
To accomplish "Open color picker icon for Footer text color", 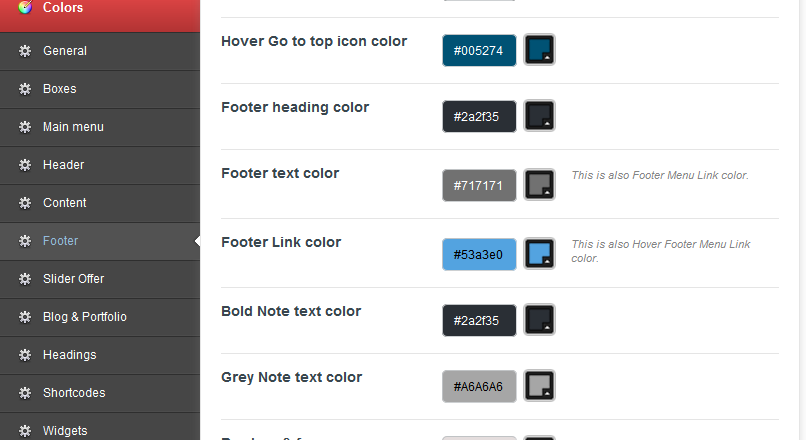I will 539,185.
